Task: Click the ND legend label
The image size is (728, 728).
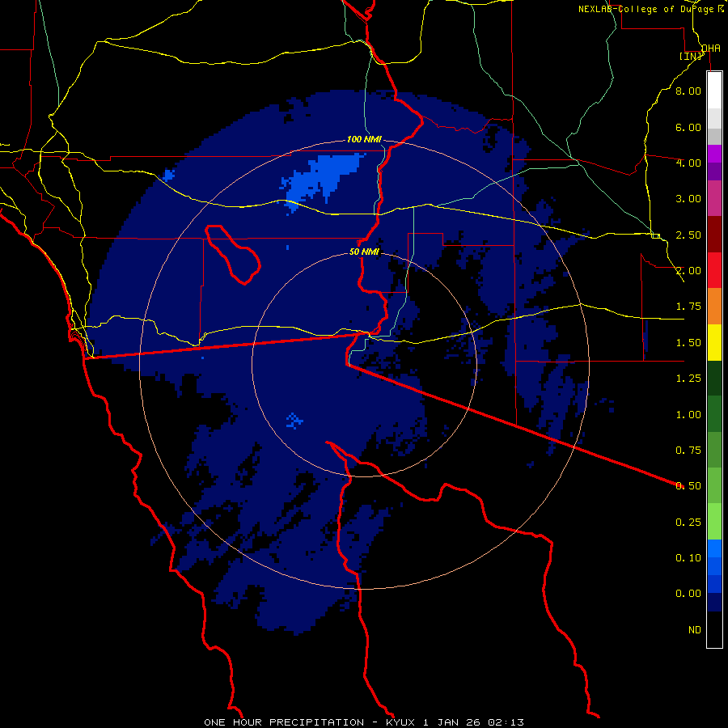Action: click(x=695, y=630)
